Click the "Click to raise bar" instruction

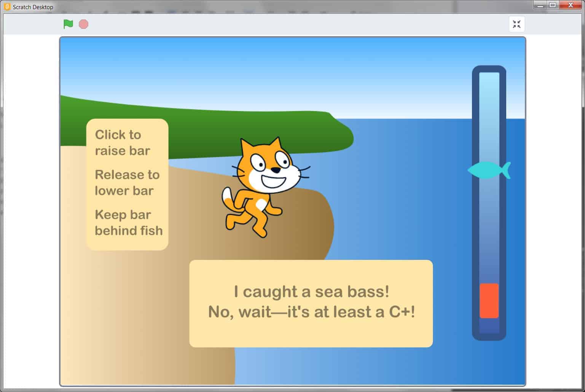(122, 143)
